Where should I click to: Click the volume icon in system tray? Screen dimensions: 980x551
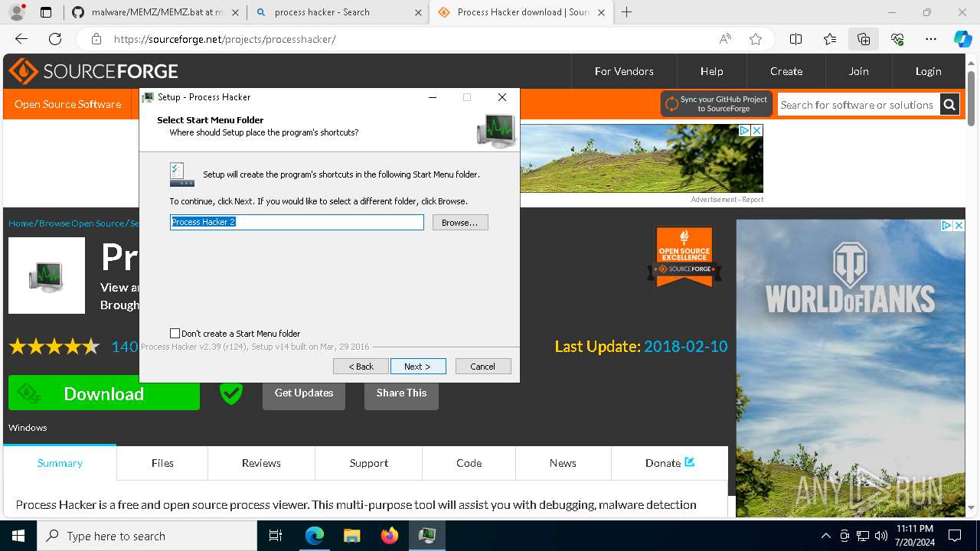[881, 536]
